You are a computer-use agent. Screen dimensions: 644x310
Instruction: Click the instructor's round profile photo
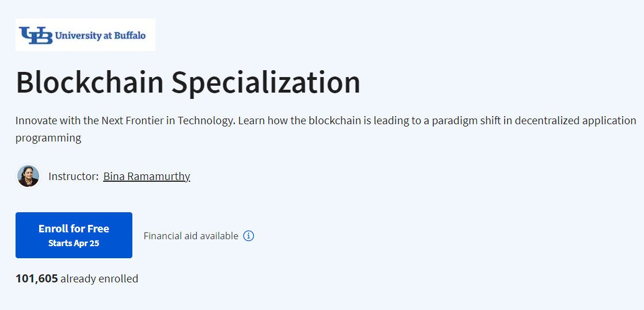[x=28, y=177]
